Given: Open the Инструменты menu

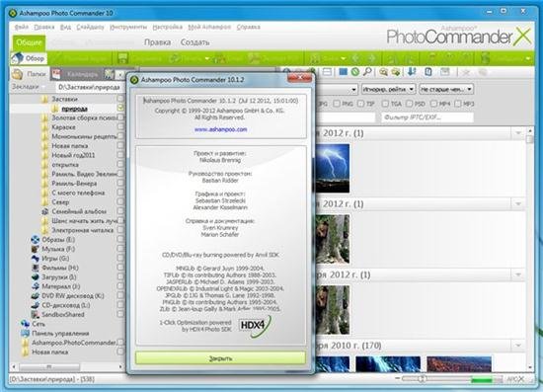Looking at the screenshot, I should pyautogui.click(x=128, y=27).
